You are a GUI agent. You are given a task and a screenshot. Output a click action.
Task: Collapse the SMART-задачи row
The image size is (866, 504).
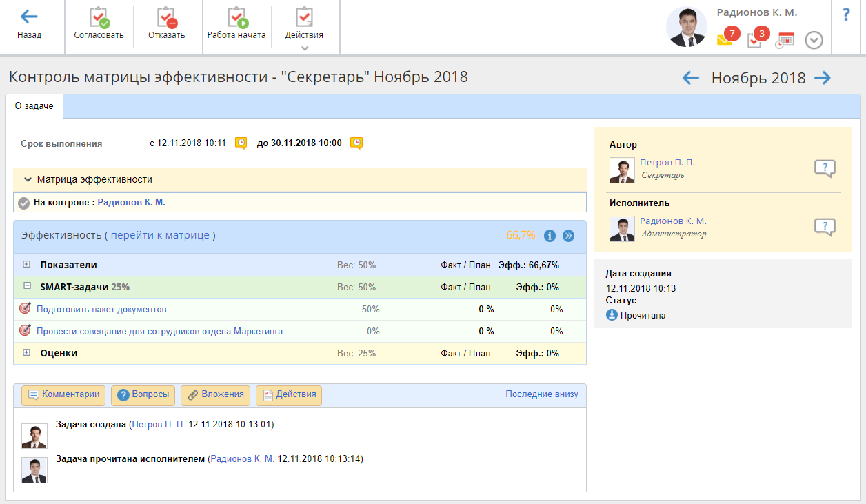click(x=27, y=287)
